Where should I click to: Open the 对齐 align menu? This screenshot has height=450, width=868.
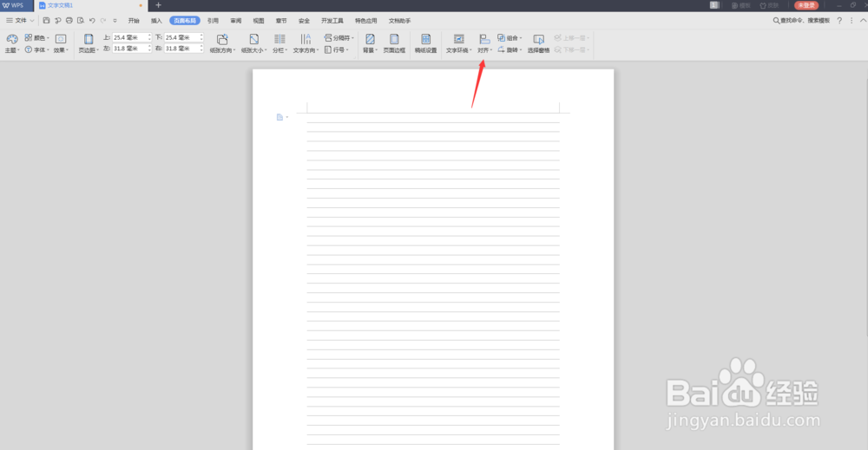point(484,43)
